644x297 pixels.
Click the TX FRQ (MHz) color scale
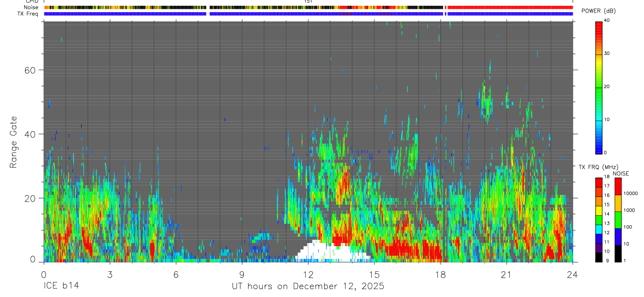point(599,219)
